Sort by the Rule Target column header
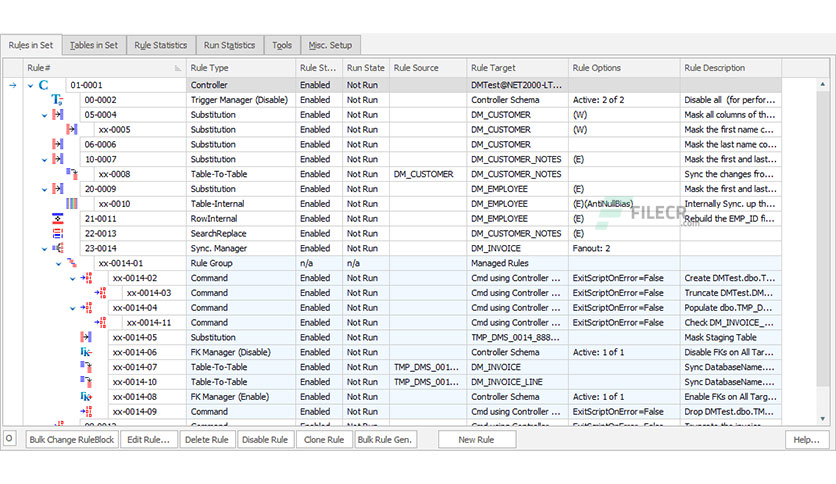Image resolution: width=836 pixels, height=484 pixels. pos(517,68)
